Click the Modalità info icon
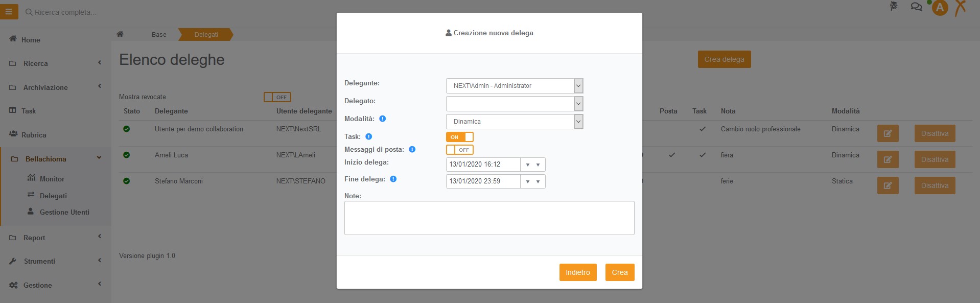Viewport: 980px width, 303px height. (382, 119)
